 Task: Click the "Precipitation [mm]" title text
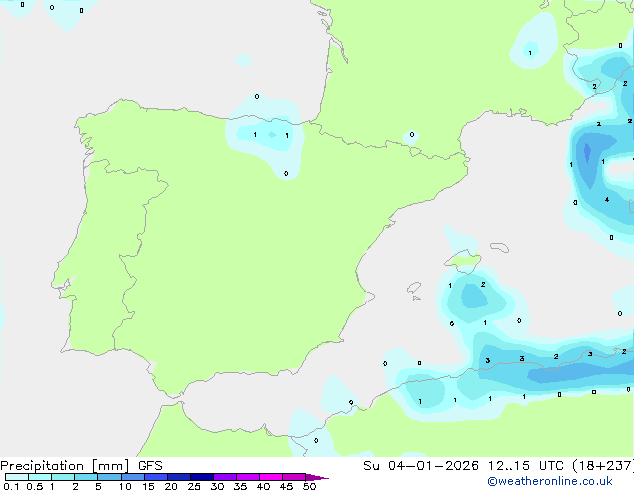pyautogui.click(x=65, y=466)
